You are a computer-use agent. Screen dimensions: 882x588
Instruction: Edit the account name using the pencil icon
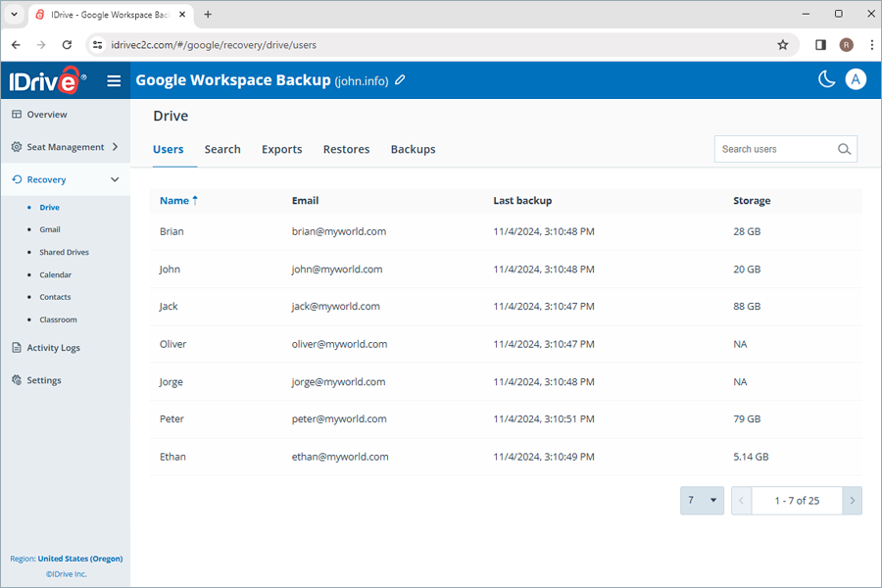399,79
